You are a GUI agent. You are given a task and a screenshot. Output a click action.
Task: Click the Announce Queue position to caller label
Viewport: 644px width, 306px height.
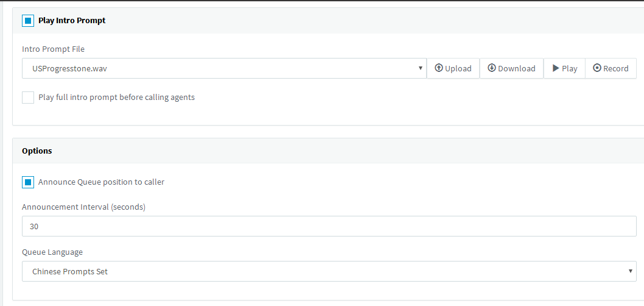(x=102, y=182)
